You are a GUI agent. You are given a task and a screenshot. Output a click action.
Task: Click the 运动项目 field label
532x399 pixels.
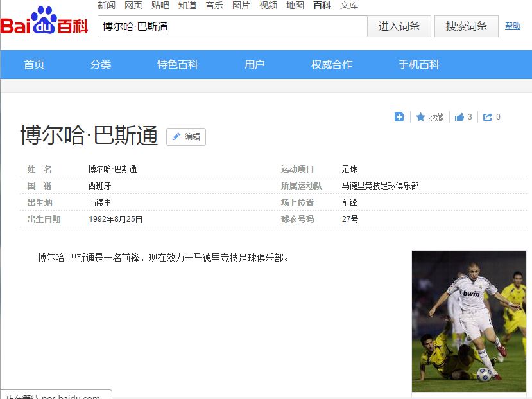(298, 169)
